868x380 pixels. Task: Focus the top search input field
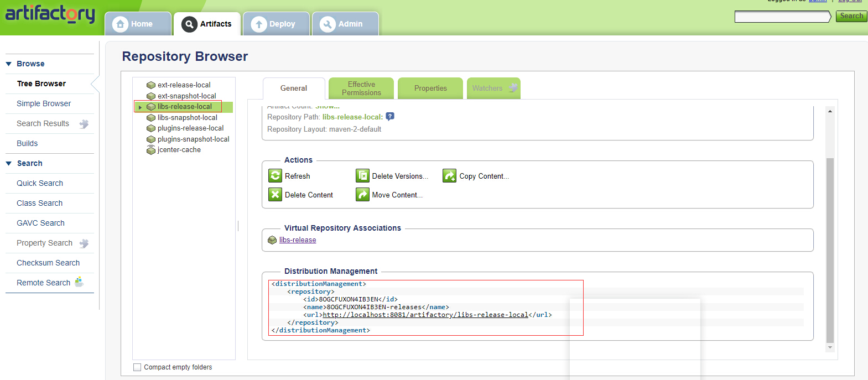click(x=782, y=17)
